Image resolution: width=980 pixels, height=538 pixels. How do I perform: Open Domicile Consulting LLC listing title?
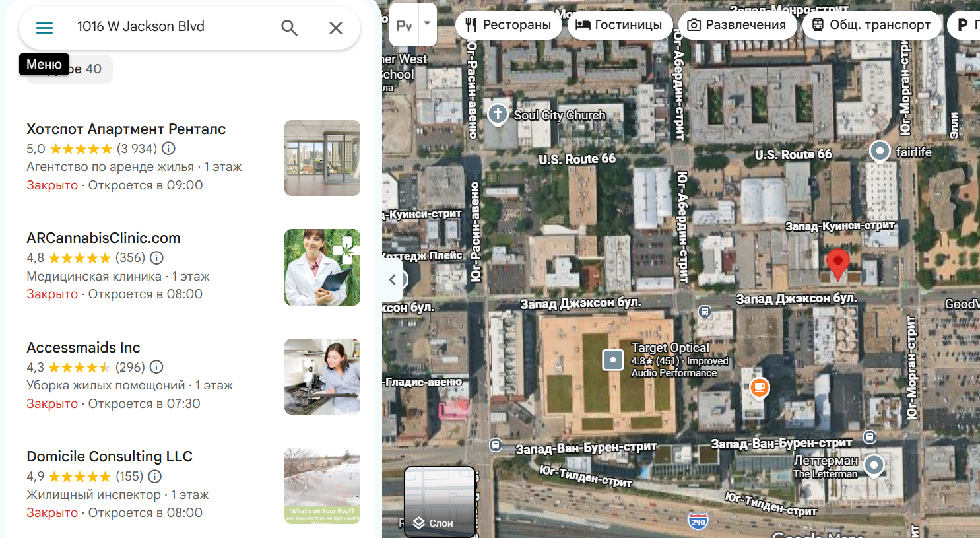[110, 456]
